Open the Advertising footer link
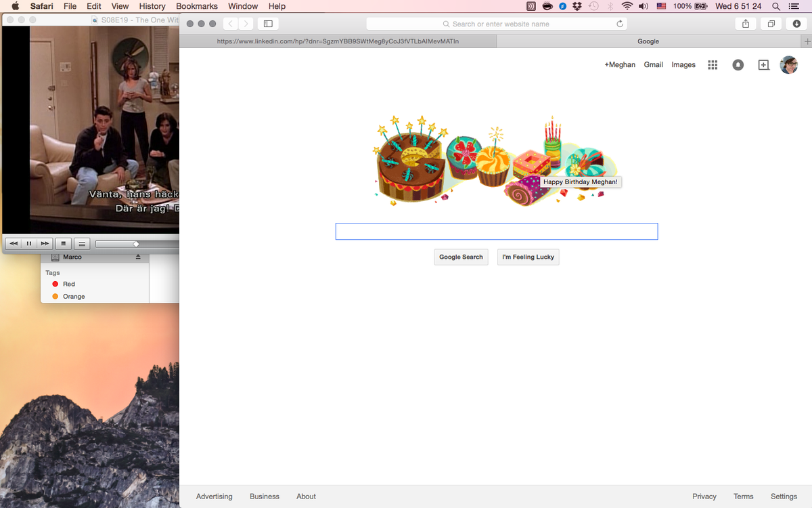Viewport: 812px width, 508px height. (x=214, y=496)
